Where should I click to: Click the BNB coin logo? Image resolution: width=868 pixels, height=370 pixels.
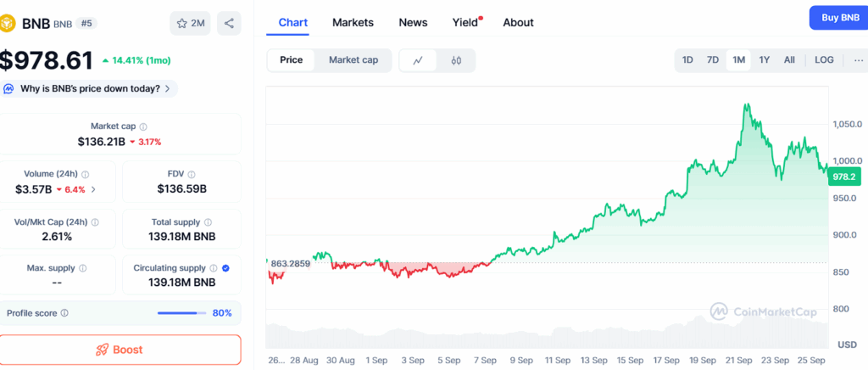click(x=8, y=23)
